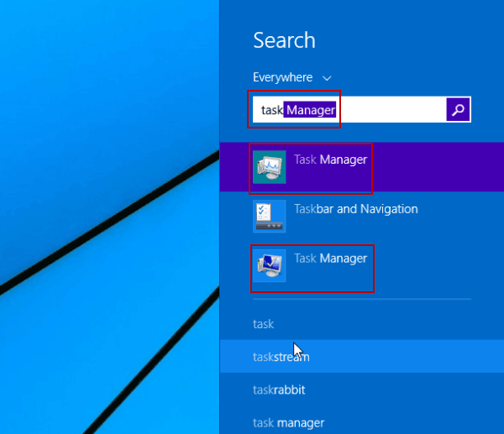Select the 'taskrabbit' search suggestion
Viewport: 504px width, 434px height.
coord(361,390)
